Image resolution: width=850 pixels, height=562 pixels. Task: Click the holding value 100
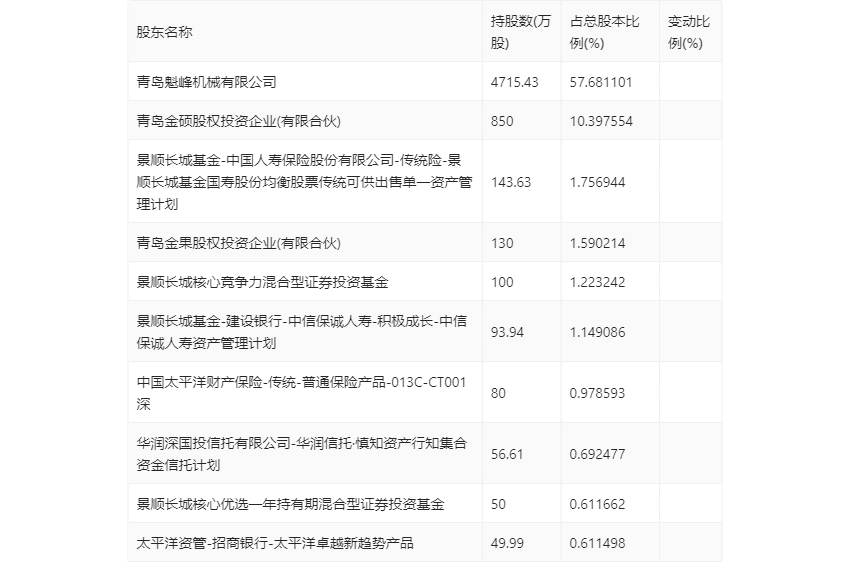502,282
